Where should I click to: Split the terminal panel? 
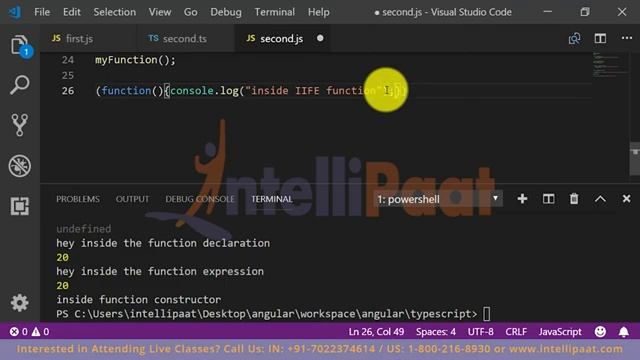[548, 199]
